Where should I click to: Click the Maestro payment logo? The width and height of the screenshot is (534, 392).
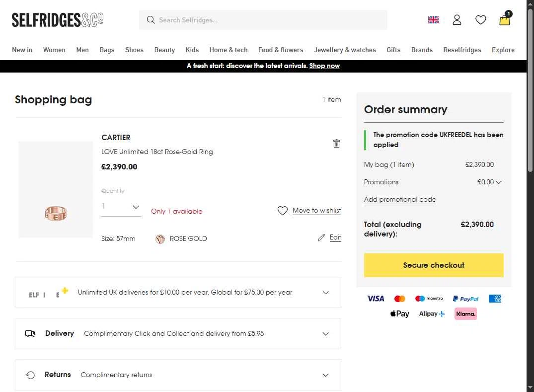429,298
